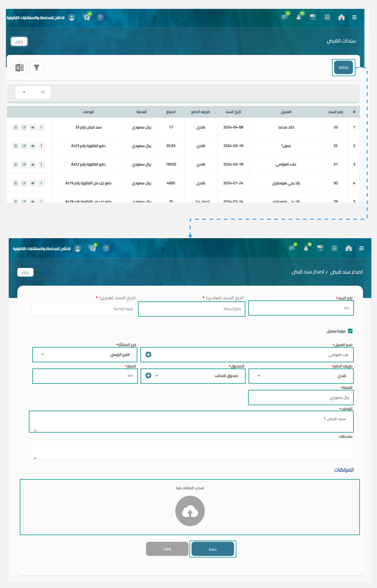The height and width of the screenshot is (588, 377).
Task: Open notifications bell showing 31
Action: 299,17
